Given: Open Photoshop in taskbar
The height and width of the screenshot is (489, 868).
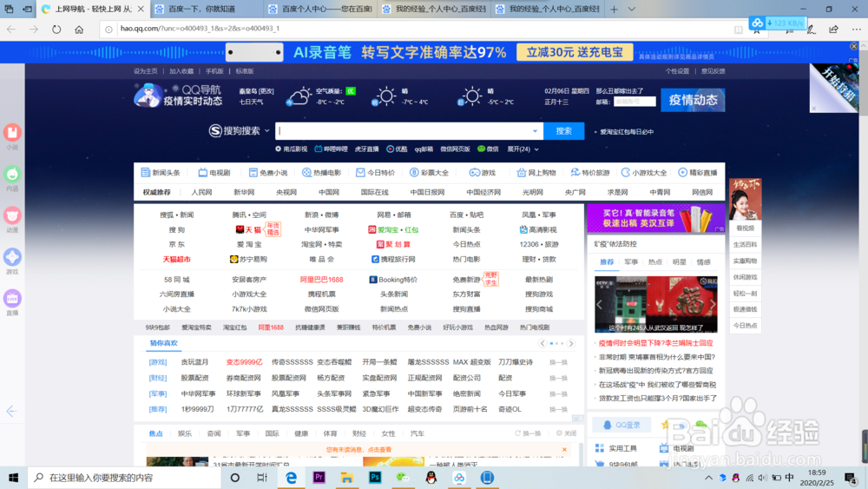Looking at the screenshot, I should pyautogui.click(x=375, y=478).
